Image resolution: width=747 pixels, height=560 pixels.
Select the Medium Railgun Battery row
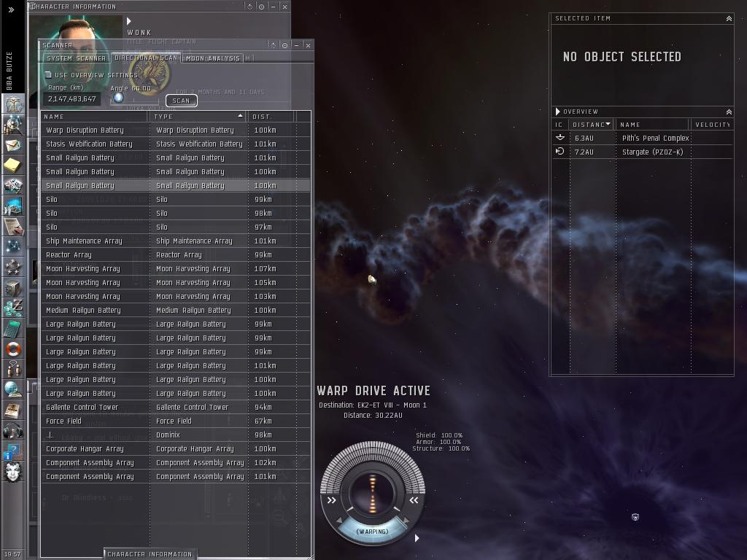tap(176, 310)
